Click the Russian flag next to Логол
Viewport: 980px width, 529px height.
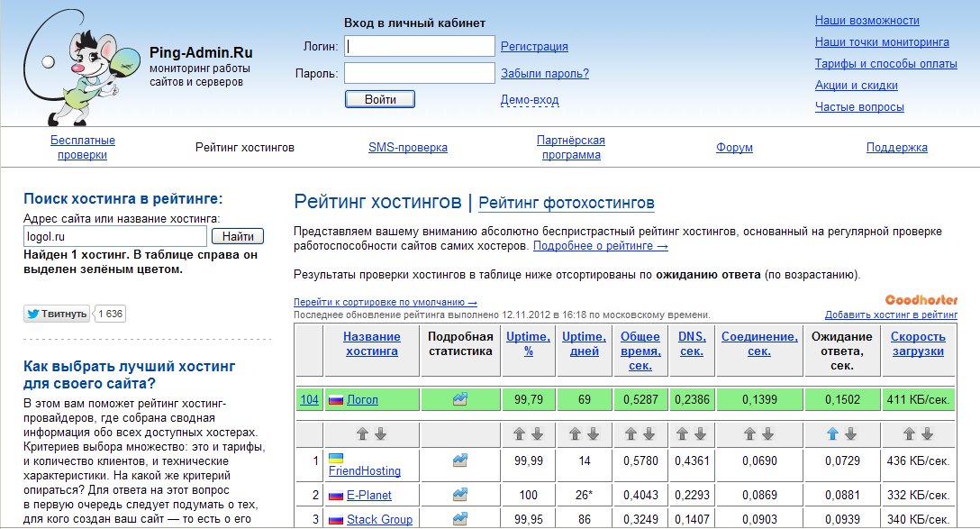336,399
